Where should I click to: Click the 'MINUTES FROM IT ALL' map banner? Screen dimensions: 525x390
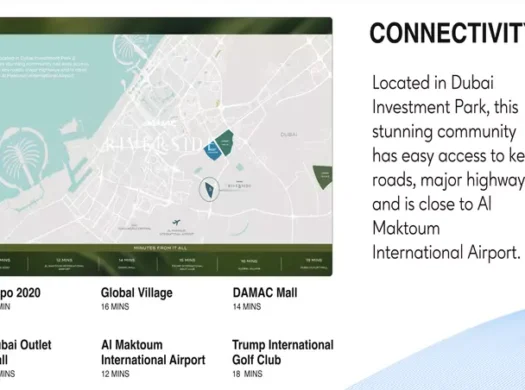coord(165,248)
